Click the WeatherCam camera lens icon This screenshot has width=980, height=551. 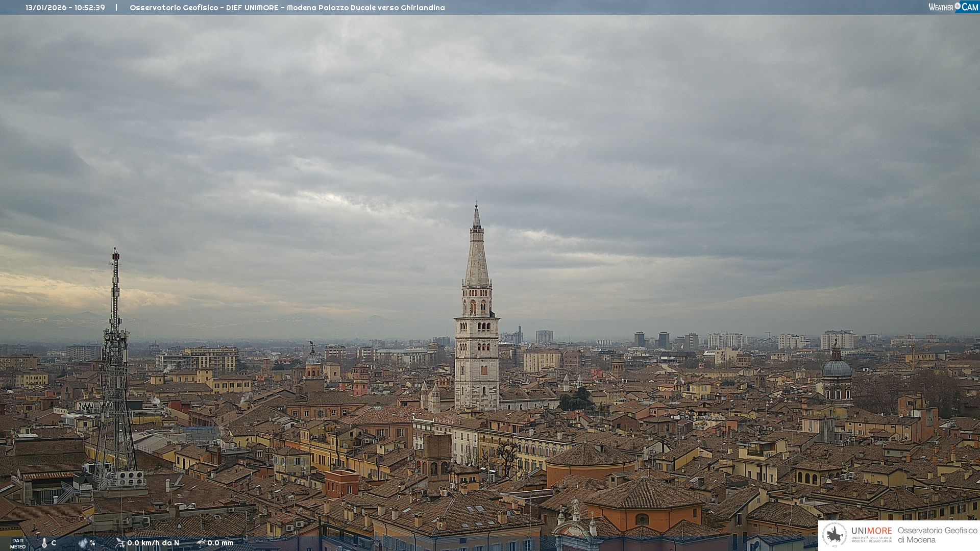958,6
